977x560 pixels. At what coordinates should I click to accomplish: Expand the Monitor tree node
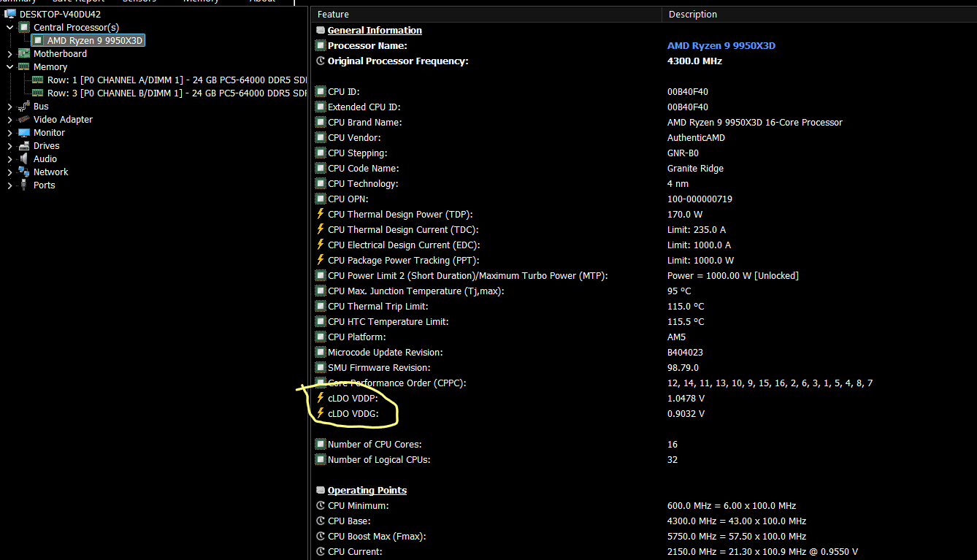point(9,132)
